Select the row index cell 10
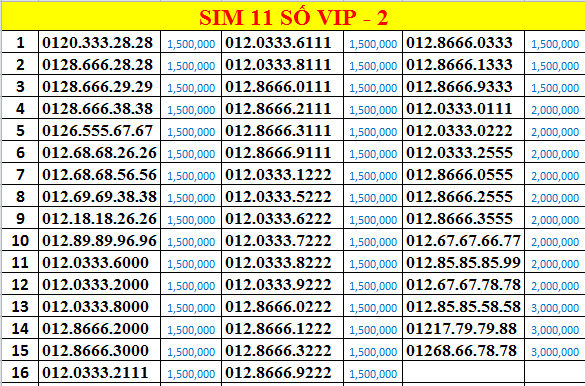 click(x=20, y=241)
